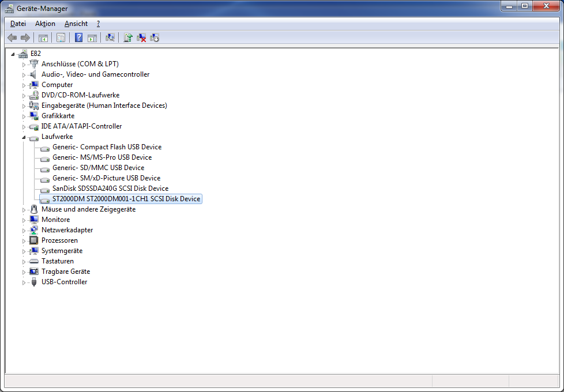Open the Properties toolbar icon
This screenshot has width=564, height=392.
(61, 38)
